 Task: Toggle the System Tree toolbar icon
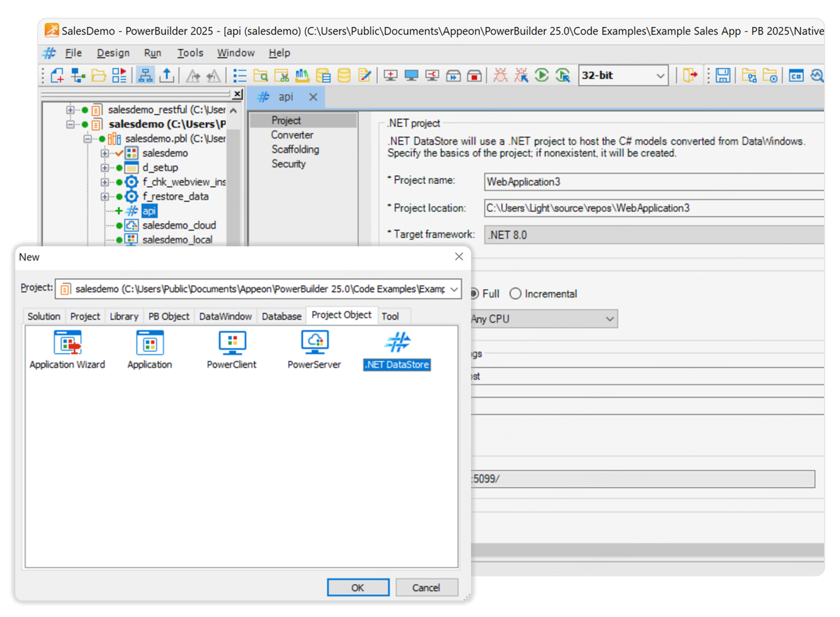(145, 75)
